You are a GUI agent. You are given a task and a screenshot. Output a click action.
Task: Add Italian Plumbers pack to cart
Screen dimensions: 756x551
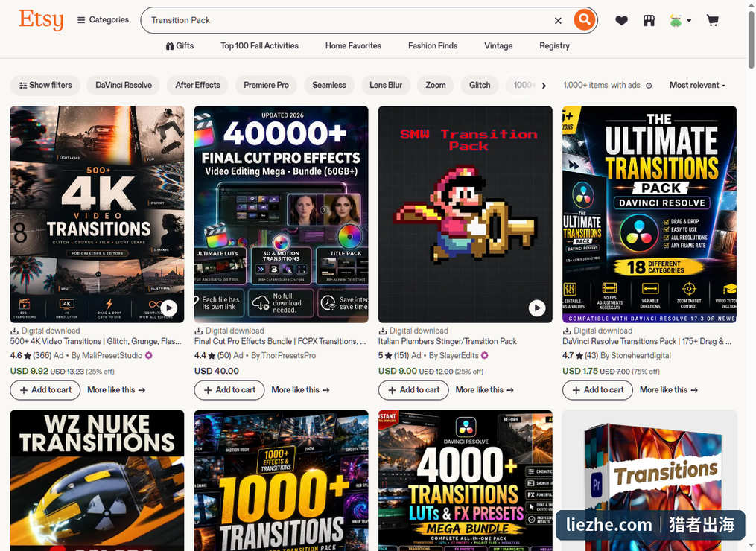coord(413,390)
